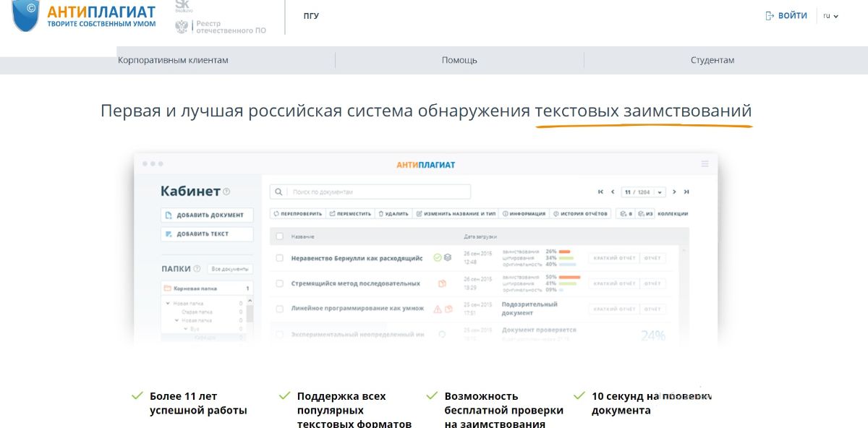This screenshot has width=868, height=428.
Task: Check the Линейное программирование row
Action: pyautogui.click(x=279, y=309)
